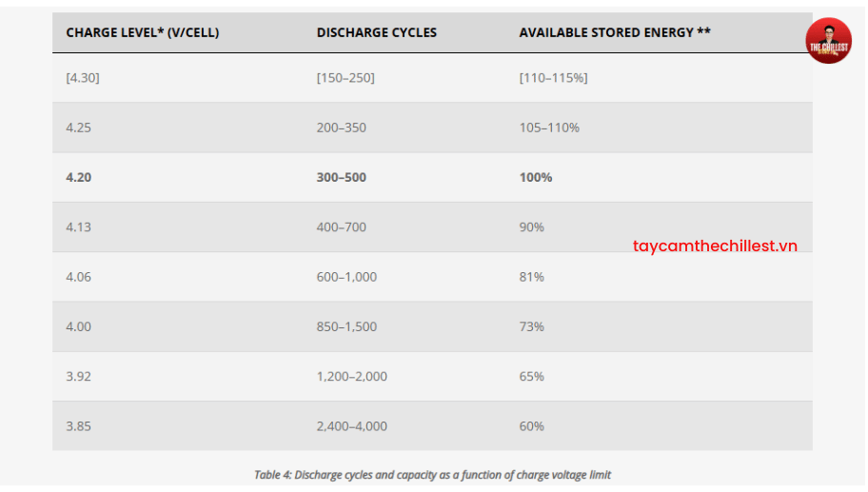Image resolution: width=868 pixels, height=492 pixels.
Task: Click the 105–110% stored energy cell
Action: coord(549,128)
